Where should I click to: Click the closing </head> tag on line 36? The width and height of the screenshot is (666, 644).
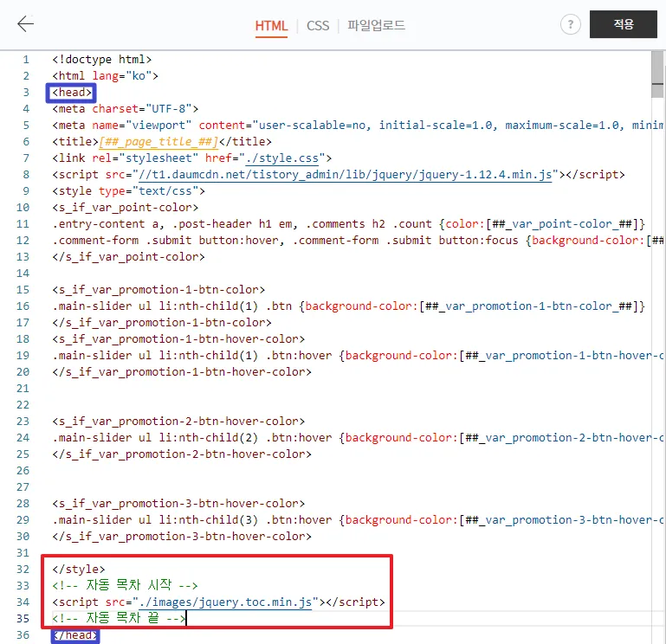75,635
